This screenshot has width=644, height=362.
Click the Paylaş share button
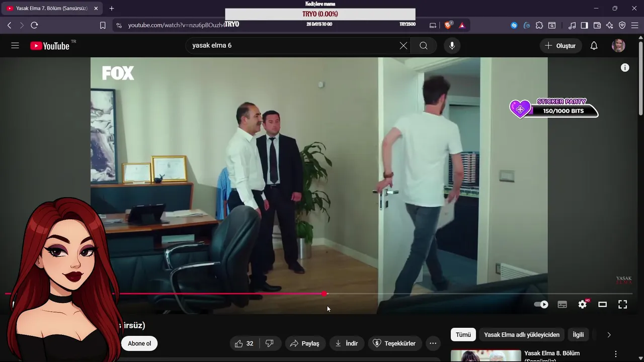(305, 343)
